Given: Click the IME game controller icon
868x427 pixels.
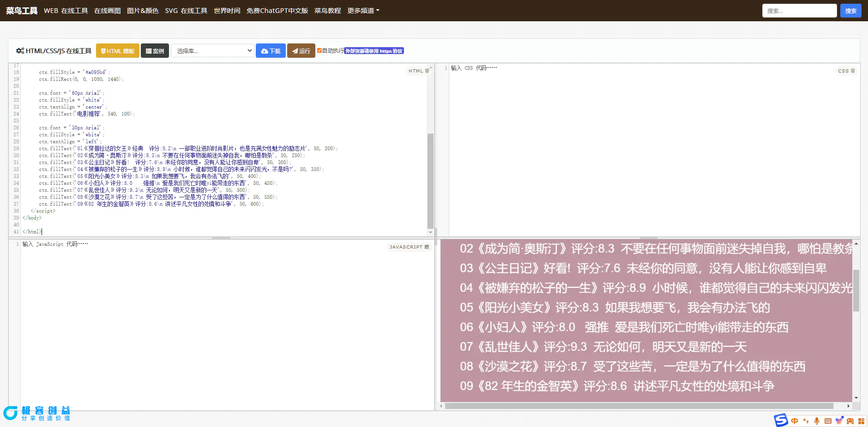Looking at the screenshot, I should (x=850, y=421).
